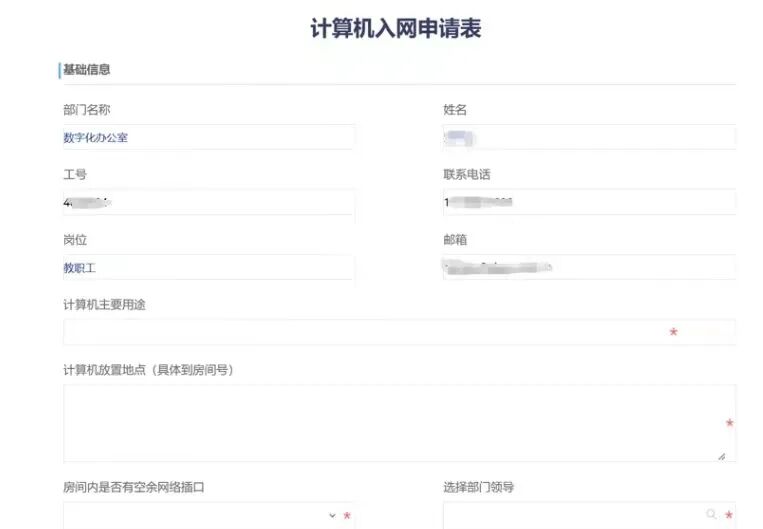Screen dimensions: 763x529
Task: Click the 联系电话 label
Action: coord(467,174)
